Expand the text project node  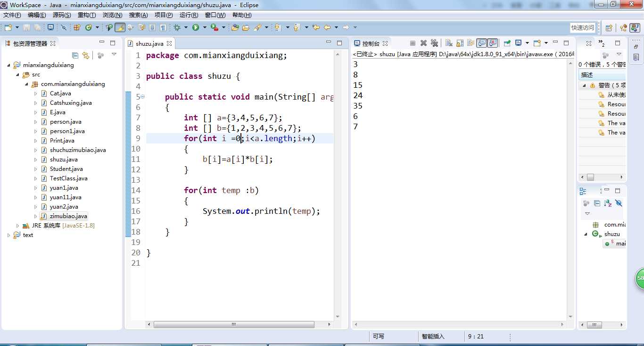(8, 235)
